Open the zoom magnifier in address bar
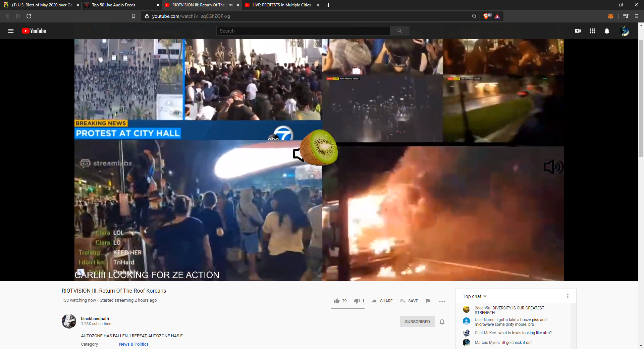The height and width of the screenshot is (349, 644). [474, 16]
